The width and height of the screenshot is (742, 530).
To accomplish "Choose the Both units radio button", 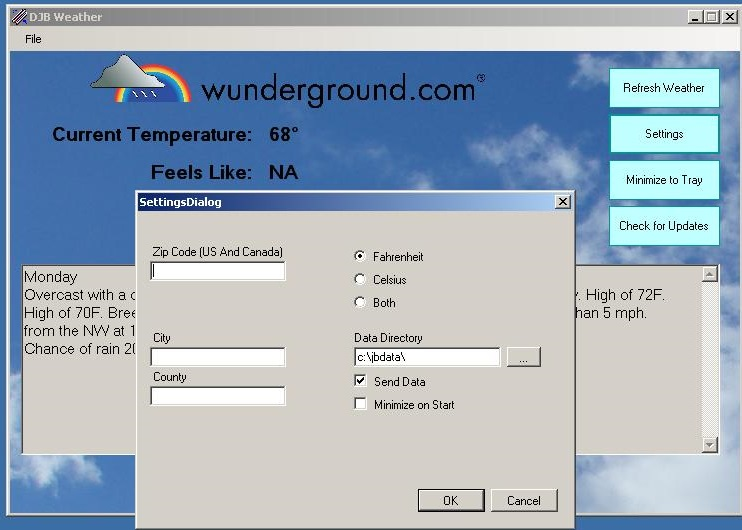I will 361,303.
